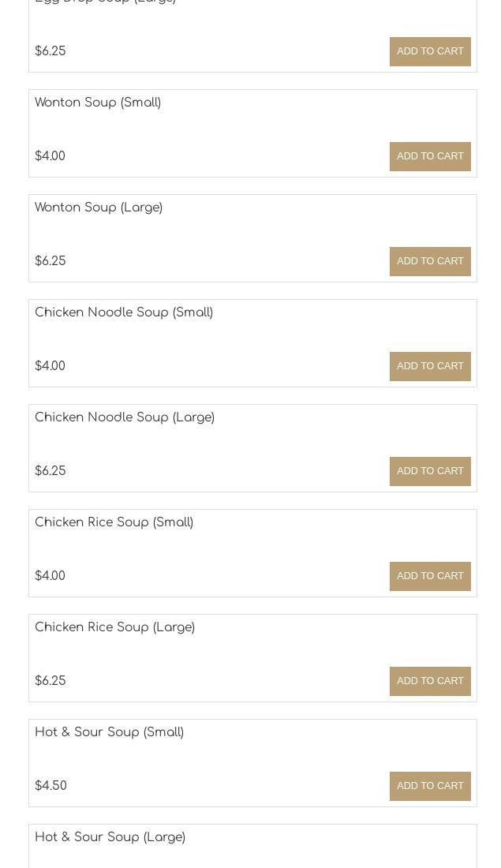Click the $6.25 price of Chicken Noodle Soup (Large)
Viewport: 501px width, 868px height.
(50, 471)
